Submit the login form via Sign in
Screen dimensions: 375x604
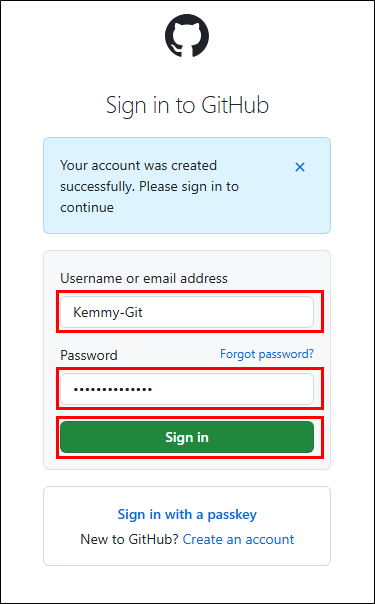187,437
